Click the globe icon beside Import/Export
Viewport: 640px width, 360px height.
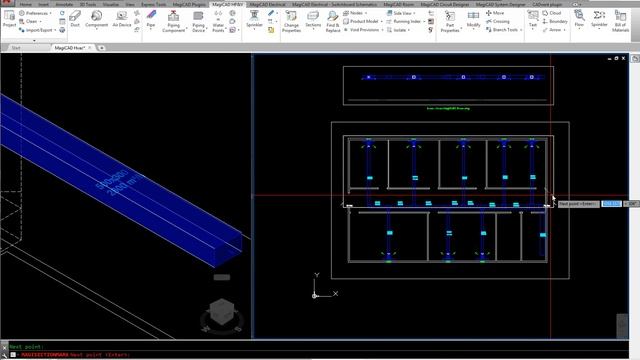click(62, 30)
